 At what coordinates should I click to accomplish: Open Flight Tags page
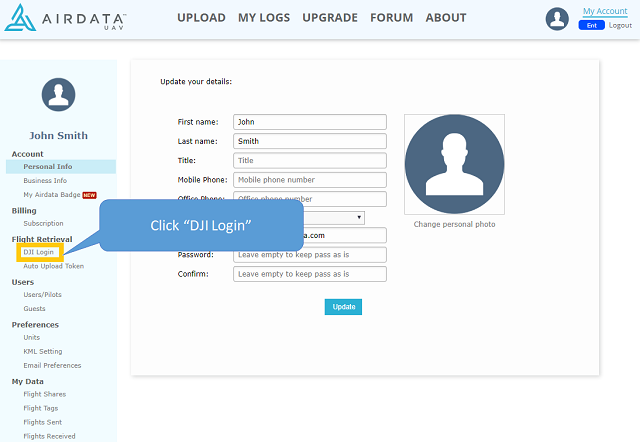(x=40, y=408)
